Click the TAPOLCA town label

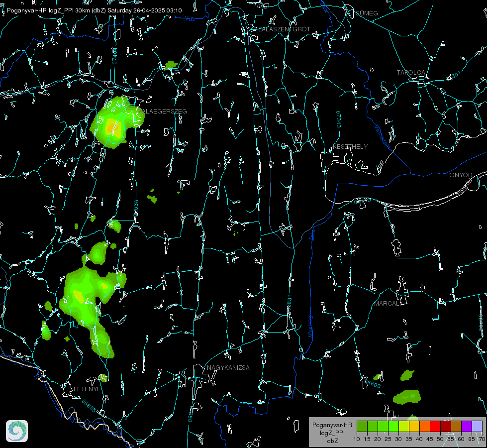(411, 73)
